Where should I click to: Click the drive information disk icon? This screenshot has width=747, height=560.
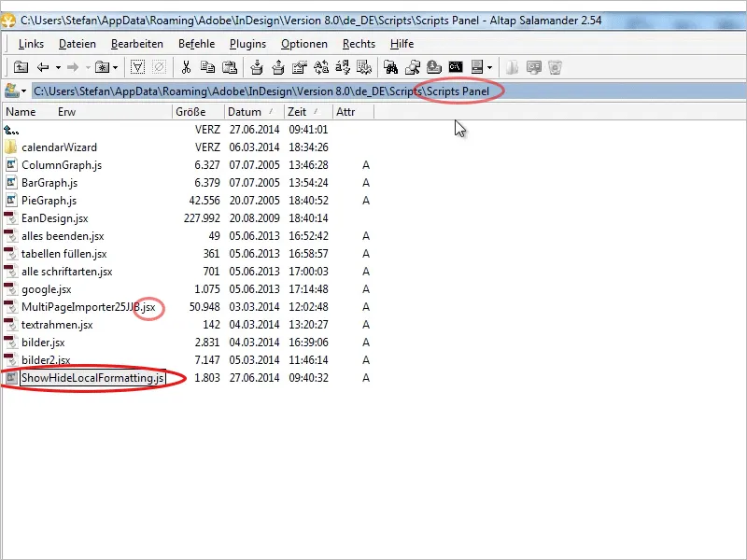434,67
